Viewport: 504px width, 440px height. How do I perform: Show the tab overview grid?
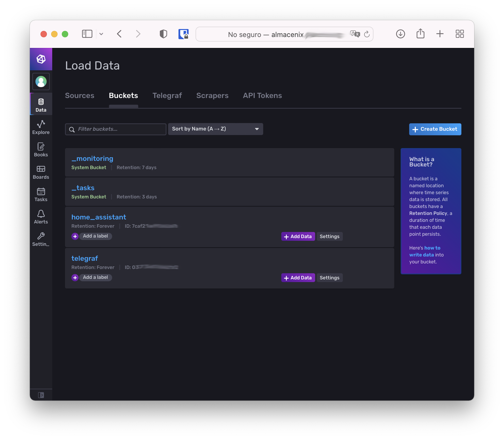(460, 34)
